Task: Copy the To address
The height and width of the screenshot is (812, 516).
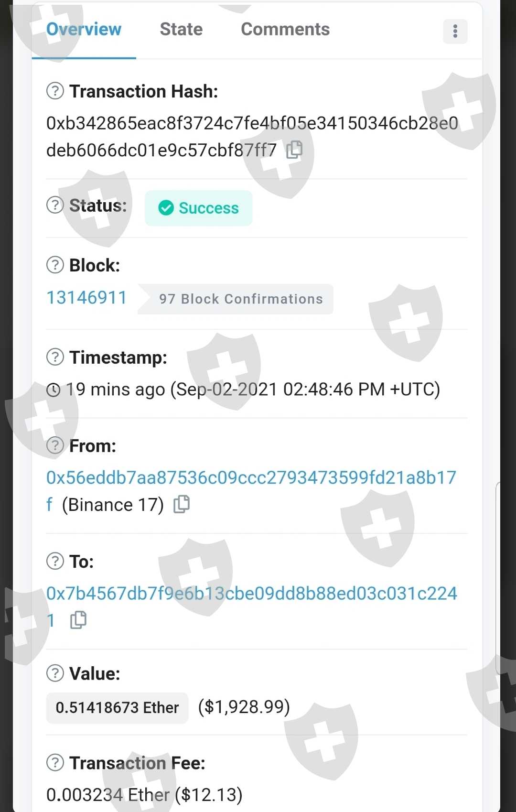Action: click(78, 620)
